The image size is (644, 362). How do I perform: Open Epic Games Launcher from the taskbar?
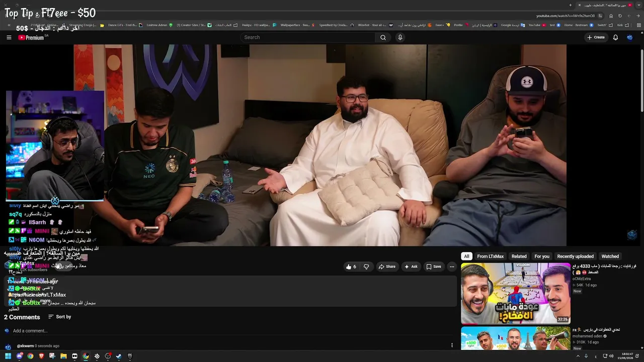[130, 356]
